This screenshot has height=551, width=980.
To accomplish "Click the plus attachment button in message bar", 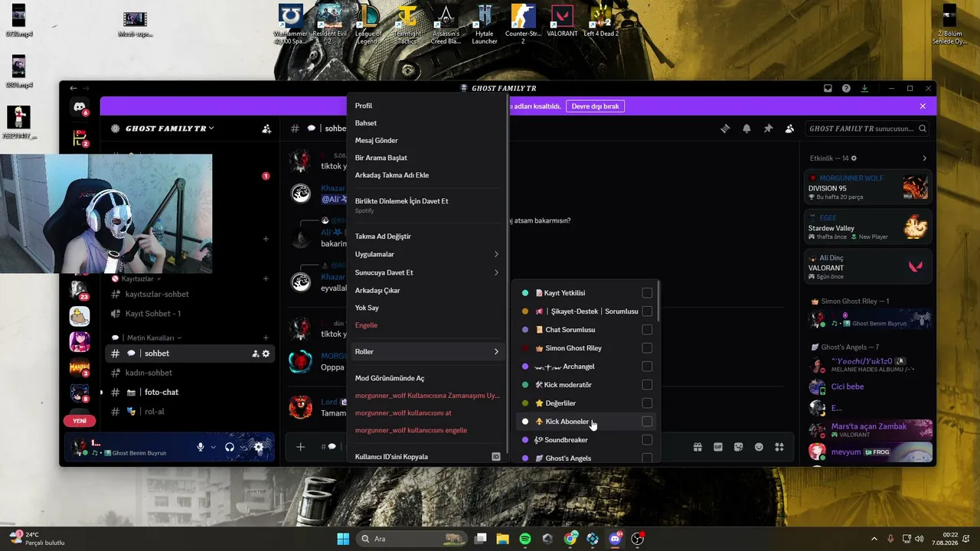I will pos(301,447).
